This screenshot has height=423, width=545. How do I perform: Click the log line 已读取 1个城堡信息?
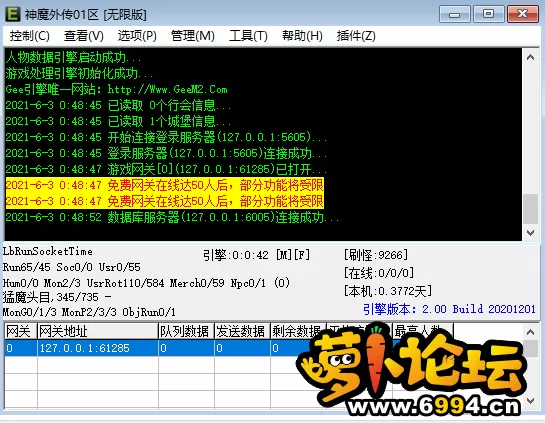click(118, 121)
